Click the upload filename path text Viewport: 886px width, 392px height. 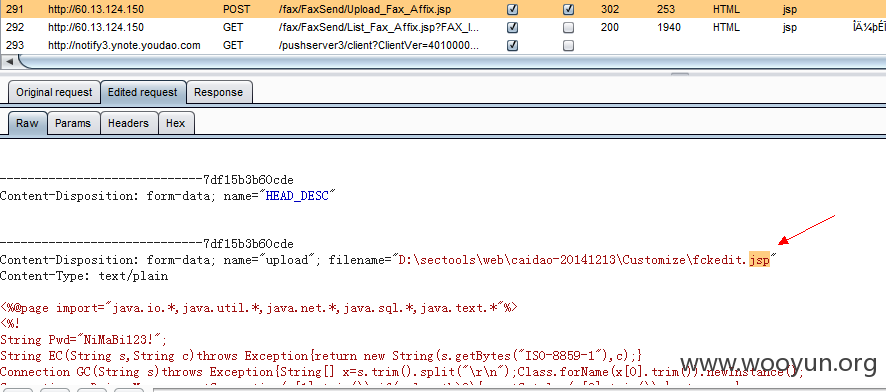pos(584,260)
